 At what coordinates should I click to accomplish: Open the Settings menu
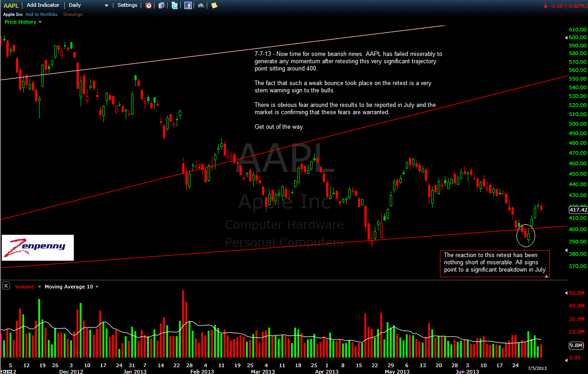pos(127,5)
